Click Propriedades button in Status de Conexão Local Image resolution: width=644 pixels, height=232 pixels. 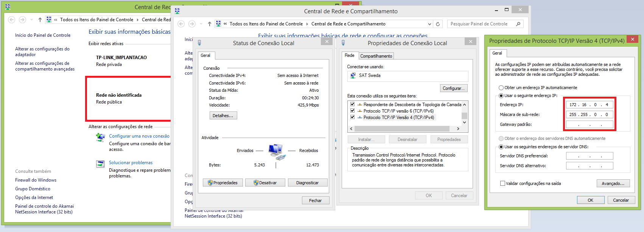point(223,183)
